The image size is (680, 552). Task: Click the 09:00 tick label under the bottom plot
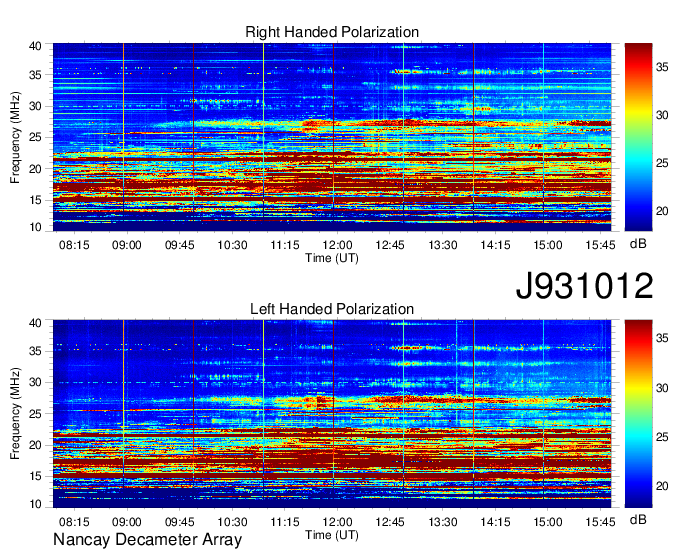127,522
